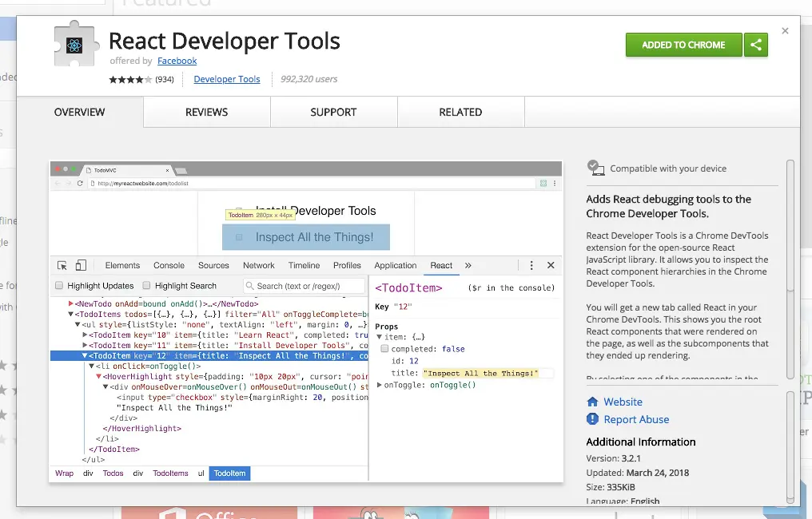
Task: Click the Report Abuse link
Action: coord(636,419)
